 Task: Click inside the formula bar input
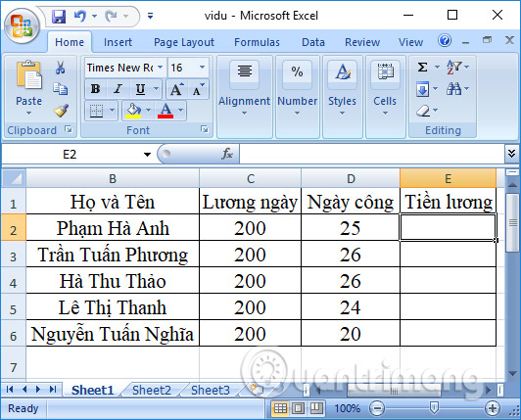(371, 154)
